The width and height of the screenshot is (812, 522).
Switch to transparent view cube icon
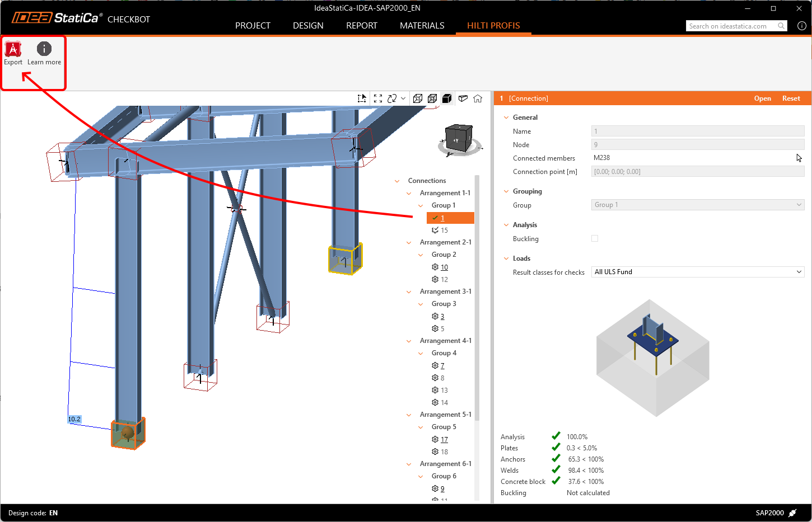point(432,98)
